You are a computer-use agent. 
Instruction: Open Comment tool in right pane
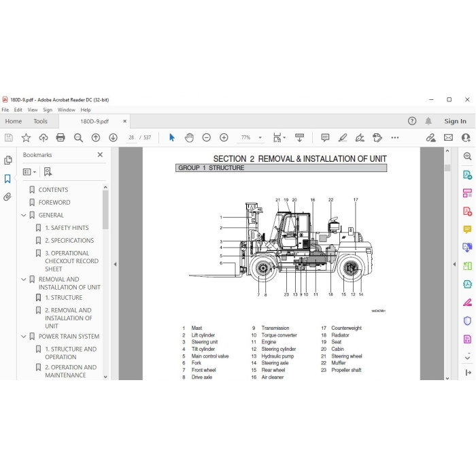point(467,229)
